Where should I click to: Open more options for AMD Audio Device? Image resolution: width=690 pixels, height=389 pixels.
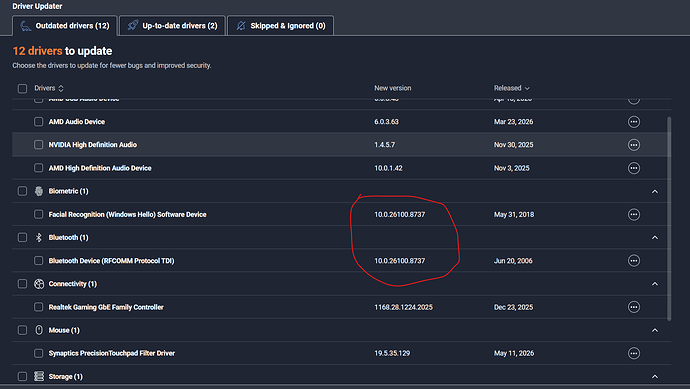(x=634, y=122)
